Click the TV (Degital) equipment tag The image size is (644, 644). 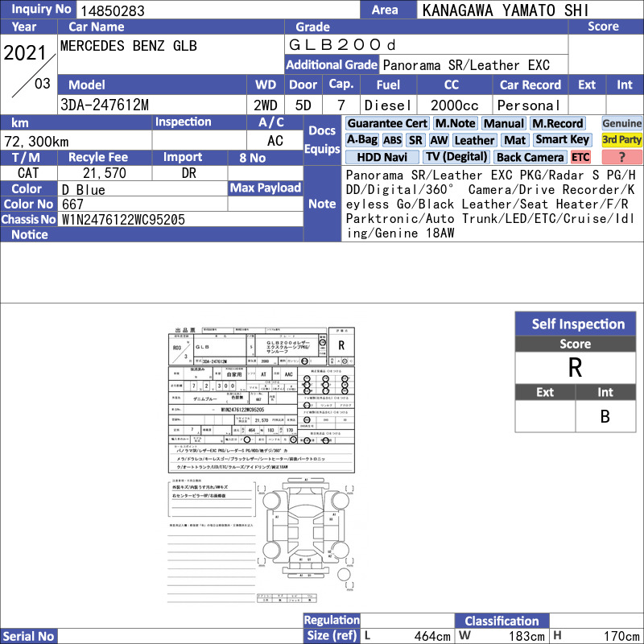[456, 157]
